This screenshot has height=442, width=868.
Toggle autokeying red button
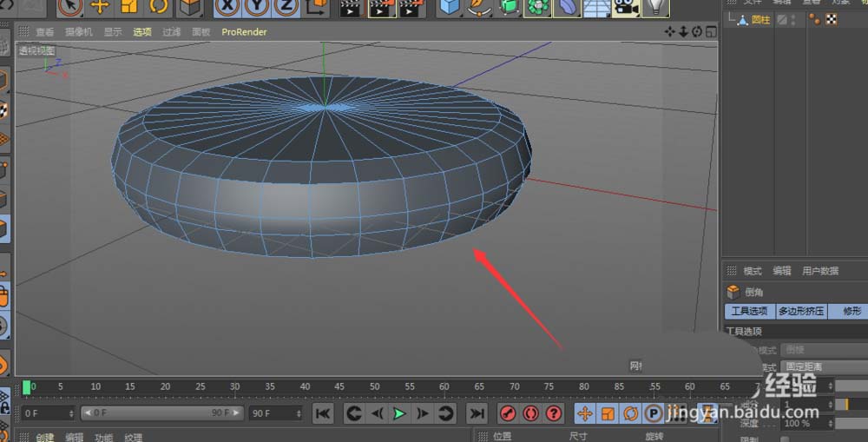point(530,413)
